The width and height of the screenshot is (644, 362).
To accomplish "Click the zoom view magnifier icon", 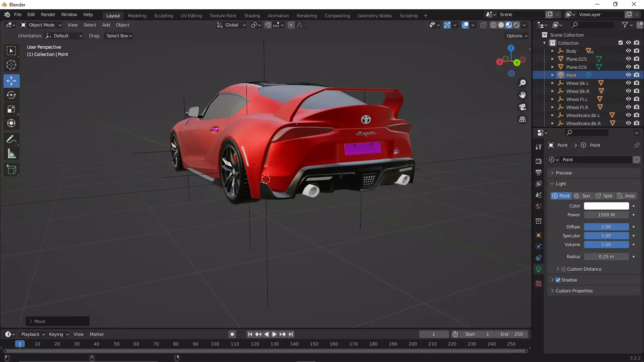I will [x=522, y=83].
